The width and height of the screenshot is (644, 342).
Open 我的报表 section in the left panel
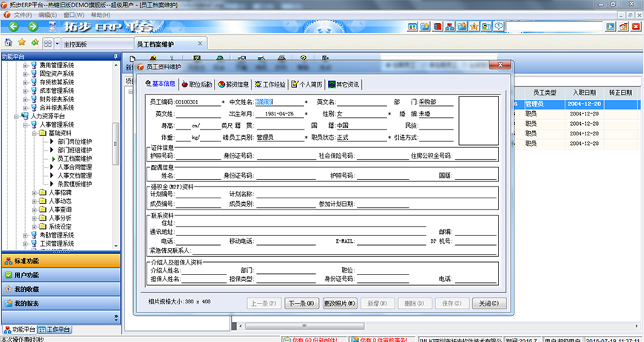[59, 303]
